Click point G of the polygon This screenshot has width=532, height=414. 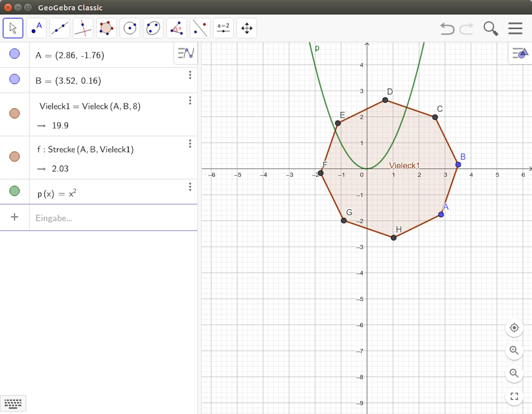pyautogui.click(x=344, y=221)
